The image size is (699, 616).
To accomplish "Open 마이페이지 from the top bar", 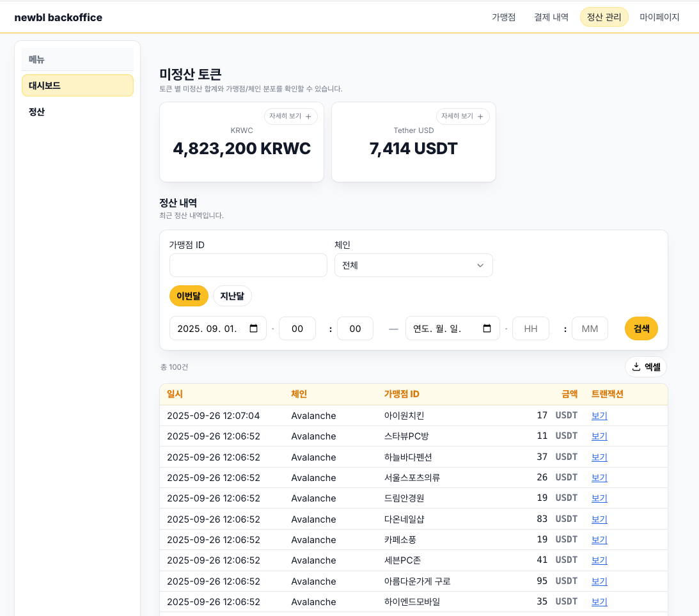I will pyautogui.click(x=659, y=17).
